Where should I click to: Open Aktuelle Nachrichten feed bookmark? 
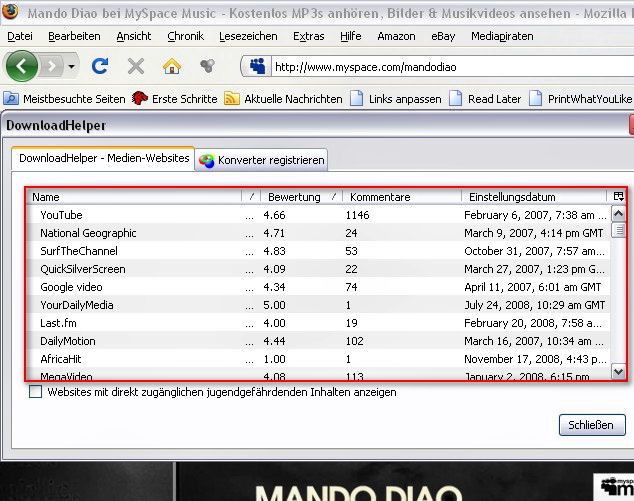click(283, 99)
